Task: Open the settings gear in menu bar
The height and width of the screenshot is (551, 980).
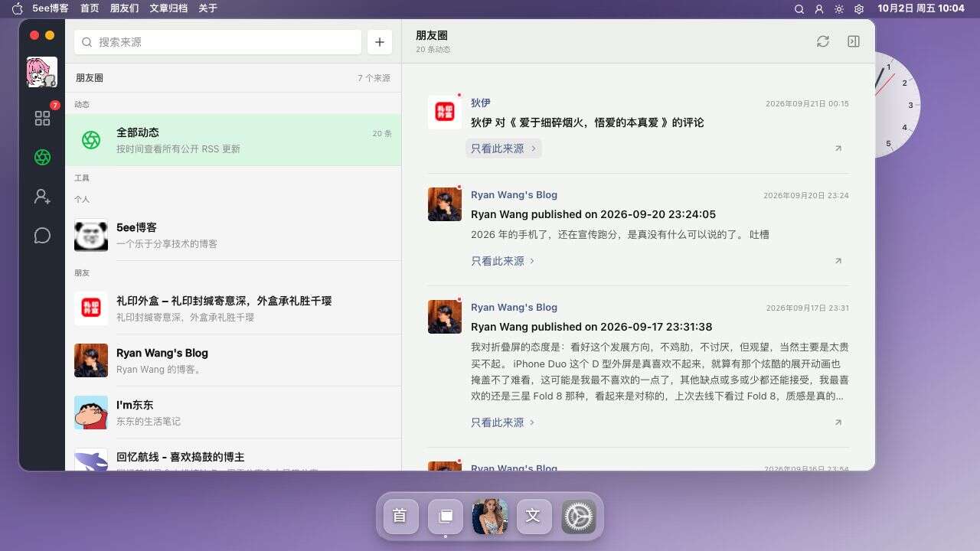Action: (x=859, y=8)
